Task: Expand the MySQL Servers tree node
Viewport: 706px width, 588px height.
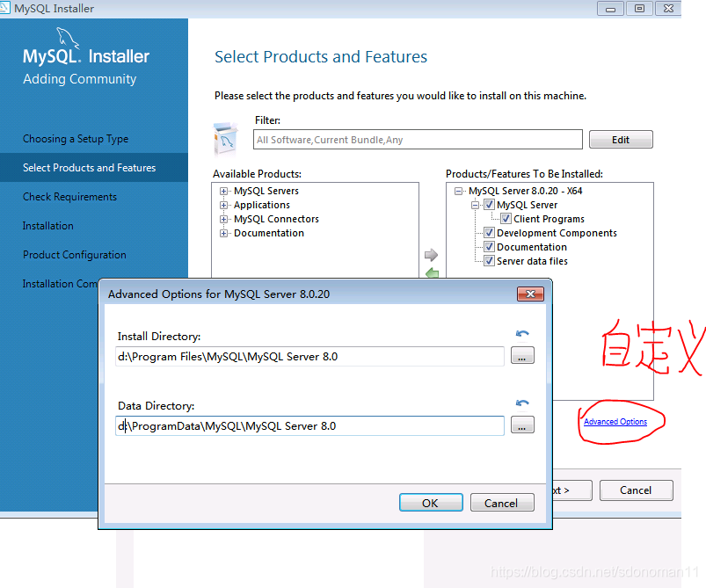Action: click(223, 191)
